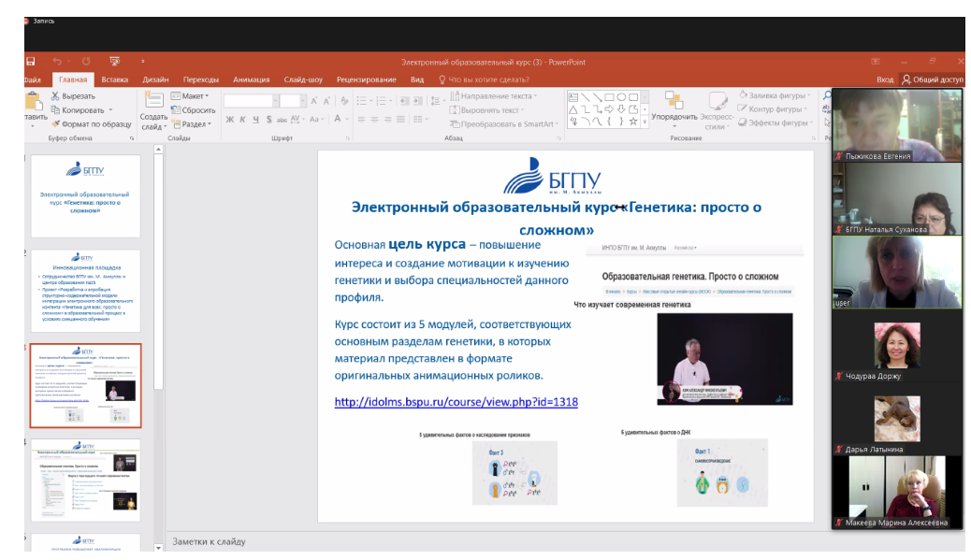Screen dimensions: 971x560
Task: Toggle bold (Ж) formatting
Action: click(x=229, y=120)
